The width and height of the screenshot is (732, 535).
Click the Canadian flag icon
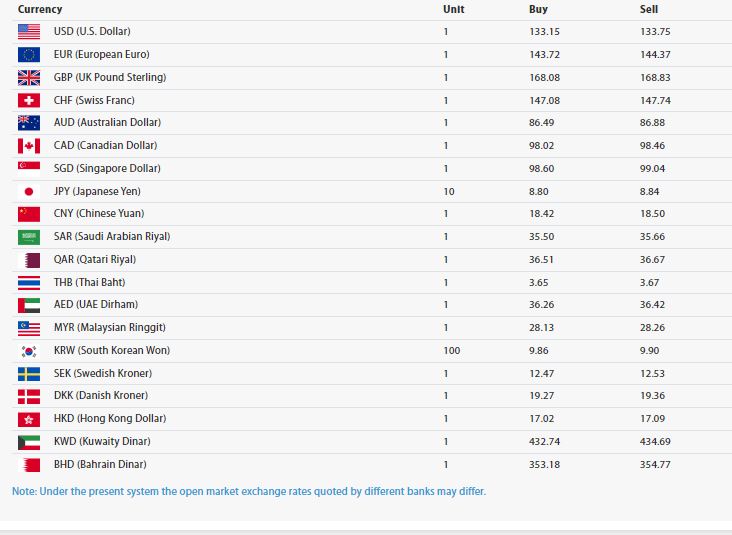pos(29,146)
